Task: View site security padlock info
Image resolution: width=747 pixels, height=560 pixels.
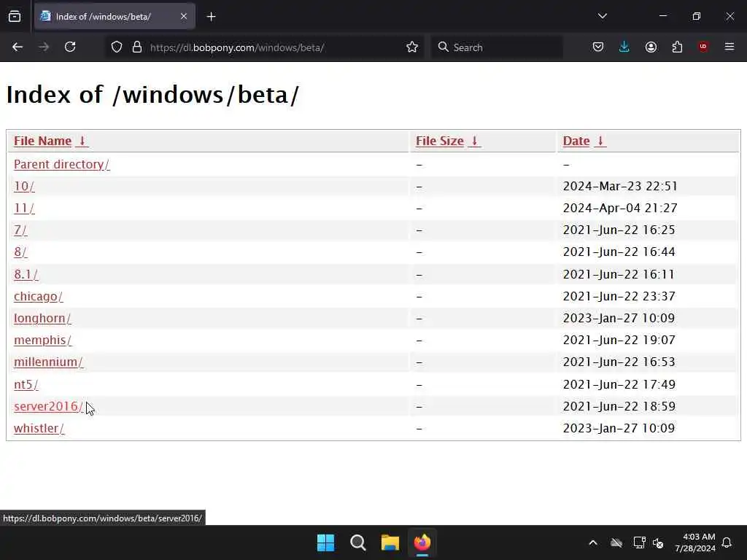Action: 137,47
